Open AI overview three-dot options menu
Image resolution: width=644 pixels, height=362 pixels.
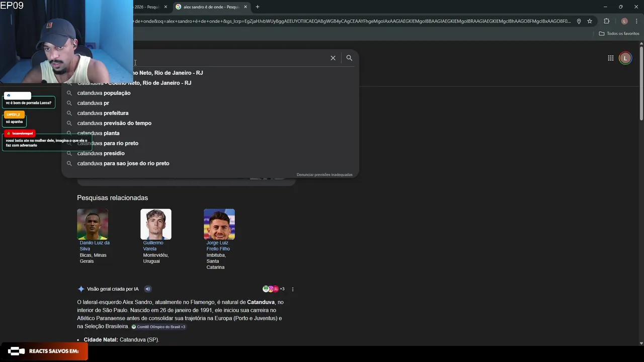click(293, 289)
